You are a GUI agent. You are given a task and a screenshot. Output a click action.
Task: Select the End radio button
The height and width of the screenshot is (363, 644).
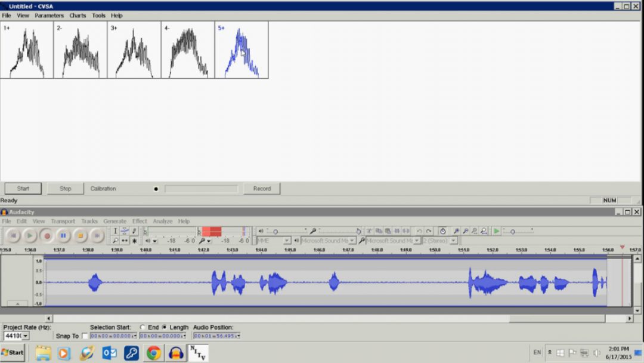click(x=143, y=327)
